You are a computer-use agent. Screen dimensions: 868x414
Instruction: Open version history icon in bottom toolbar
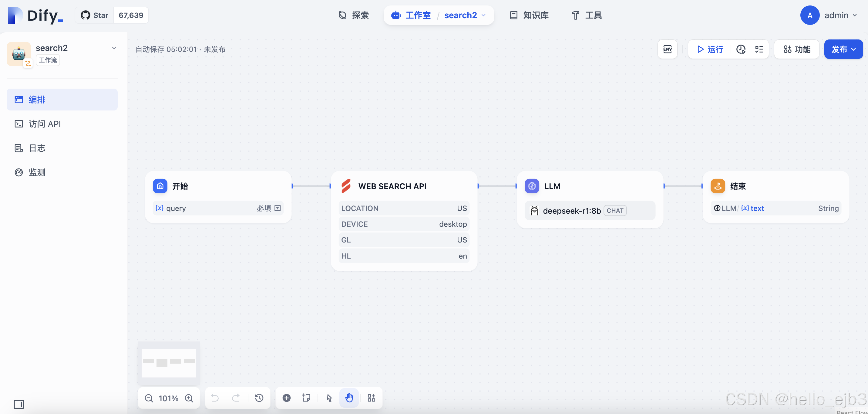[x=259, y=398]
